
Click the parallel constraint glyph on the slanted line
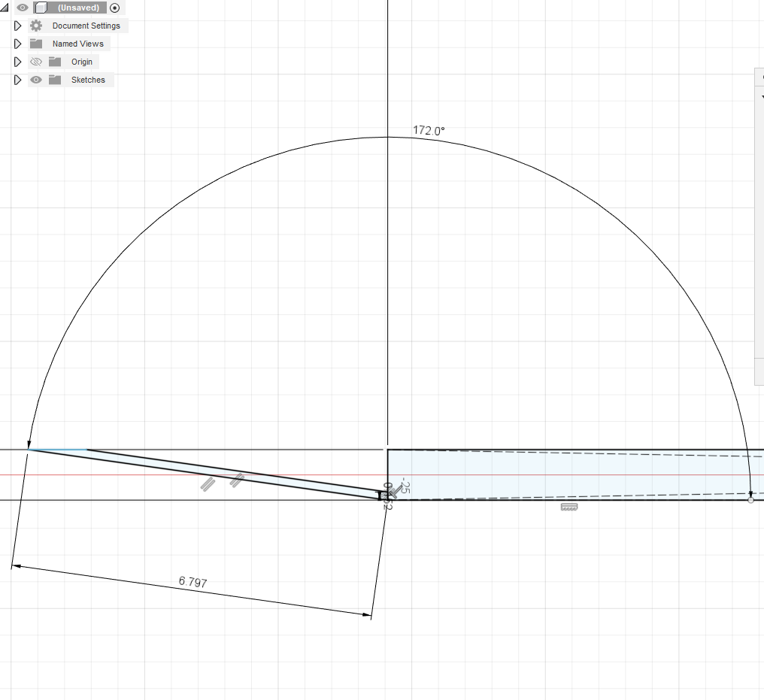click(208, 483)
